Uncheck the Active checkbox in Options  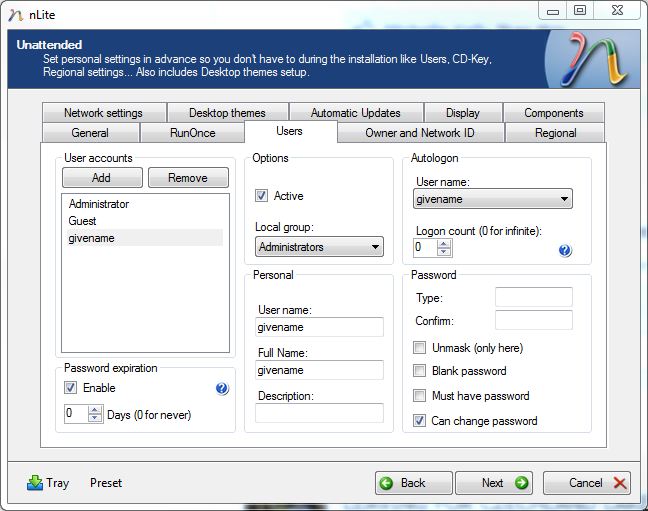(x=262, y=196)
